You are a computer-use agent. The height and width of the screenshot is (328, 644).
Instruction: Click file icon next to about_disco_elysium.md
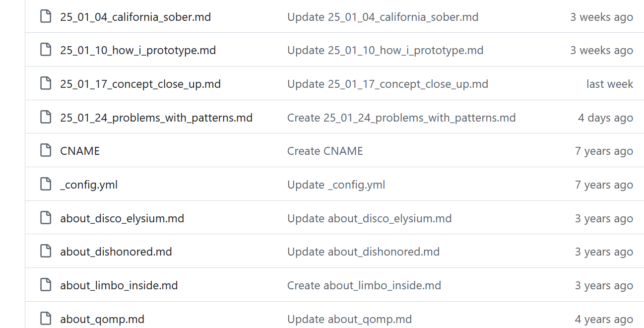(x=46, y=218)
